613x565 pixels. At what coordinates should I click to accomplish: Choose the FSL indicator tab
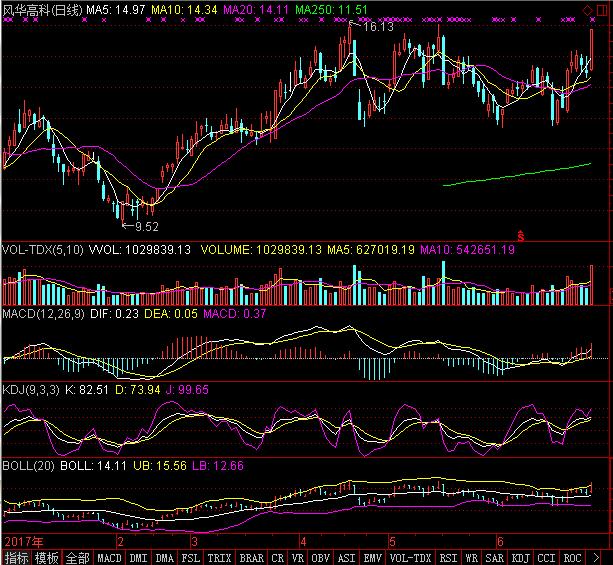(190, 558)
